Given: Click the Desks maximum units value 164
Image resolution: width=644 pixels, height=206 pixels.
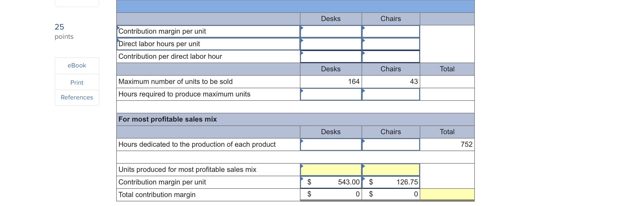Looking at the screenshot, I should (354, 81).
